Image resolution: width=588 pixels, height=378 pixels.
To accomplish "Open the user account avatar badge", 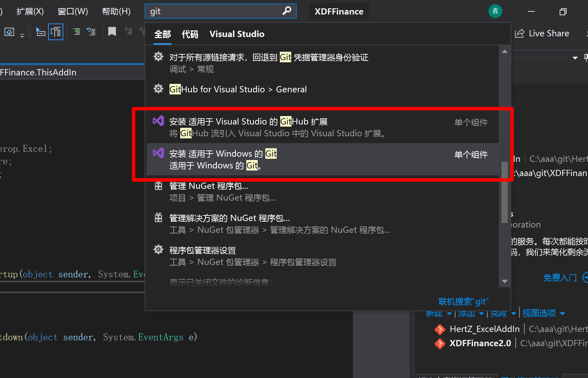I will tap(495, 11).
